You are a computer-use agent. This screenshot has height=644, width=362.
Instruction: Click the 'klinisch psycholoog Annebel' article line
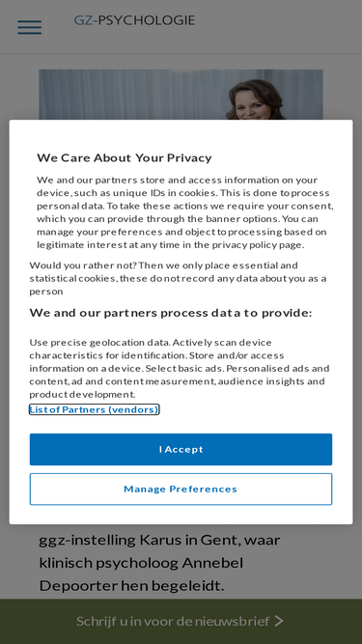141,562
